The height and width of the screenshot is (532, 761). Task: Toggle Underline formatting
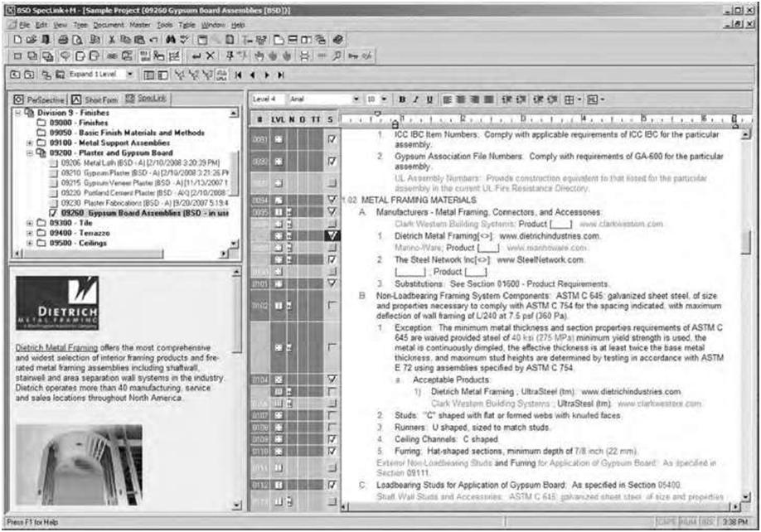tap(429, 99)
